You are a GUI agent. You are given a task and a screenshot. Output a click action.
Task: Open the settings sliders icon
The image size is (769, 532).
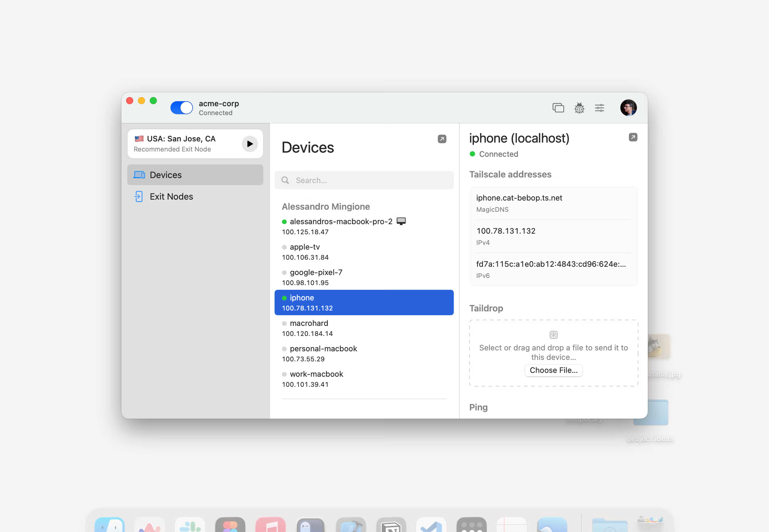pos(599,108)
